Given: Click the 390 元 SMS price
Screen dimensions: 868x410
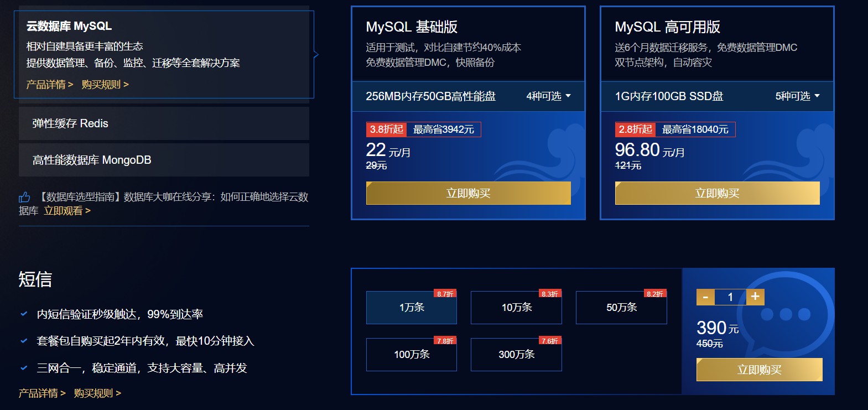Looking at the screenshot, I should tap(718, 328).
